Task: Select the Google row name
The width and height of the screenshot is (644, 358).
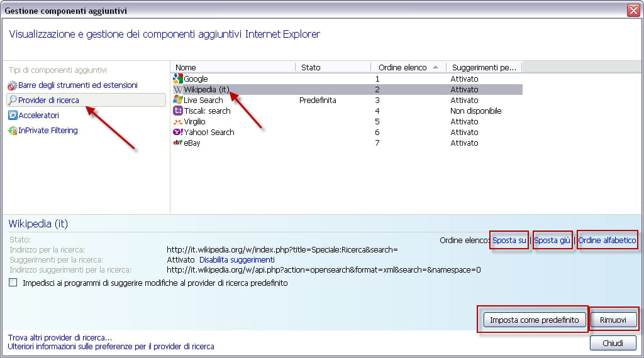Action: coord(196,79)
